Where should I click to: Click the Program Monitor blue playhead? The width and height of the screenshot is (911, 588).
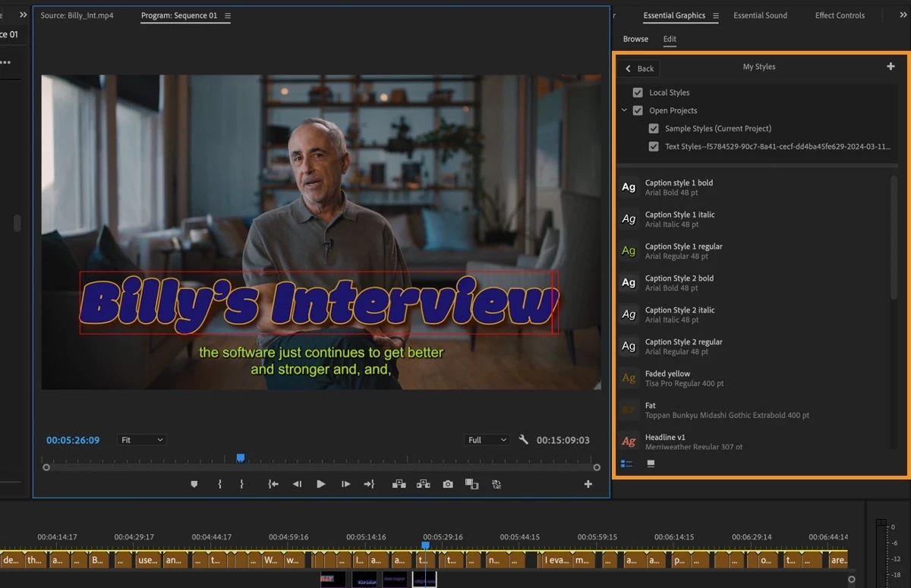(241, 458)
